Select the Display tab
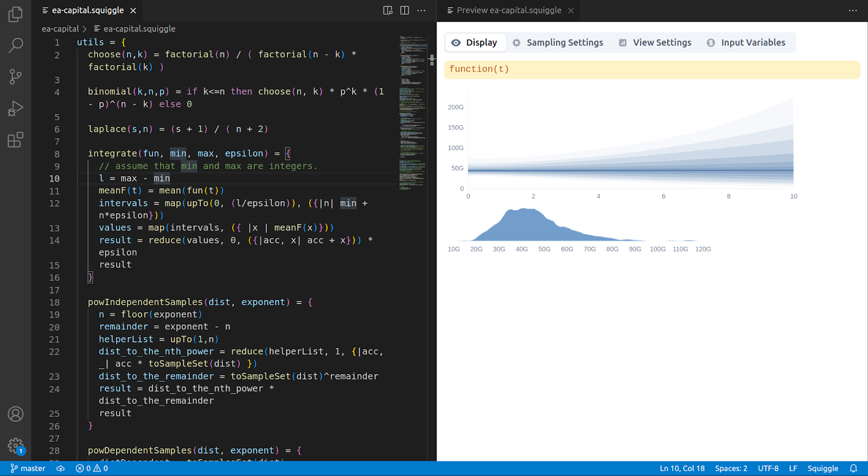The height and width of the screenshot is (476, 868). (x=475, y=42)
